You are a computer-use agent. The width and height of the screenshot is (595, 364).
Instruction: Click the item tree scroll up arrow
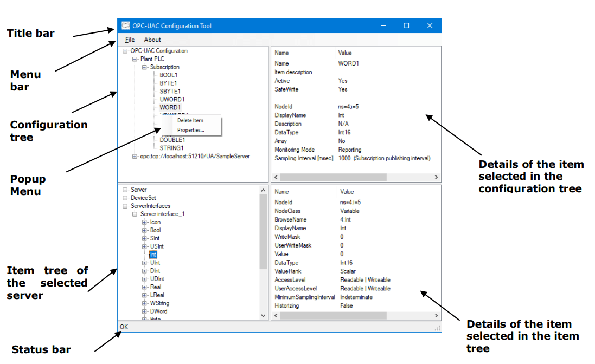coord(264,190)
